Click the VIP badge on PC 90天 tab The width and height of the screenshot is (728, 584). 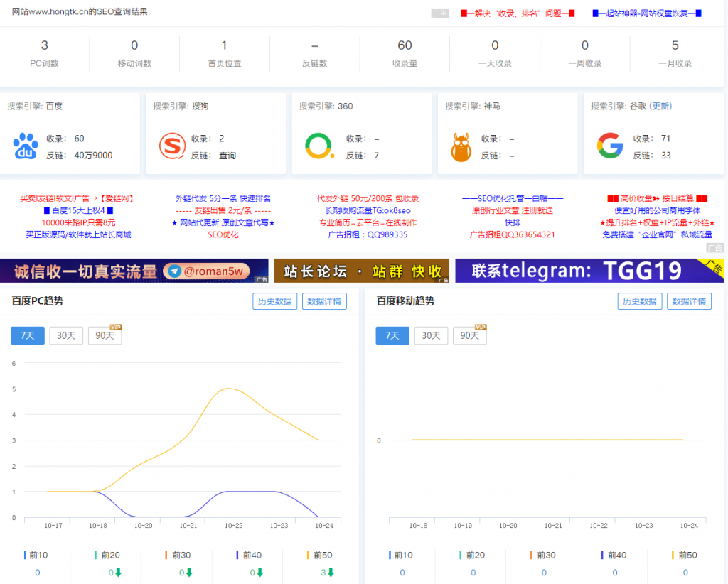tap(116, 328)
